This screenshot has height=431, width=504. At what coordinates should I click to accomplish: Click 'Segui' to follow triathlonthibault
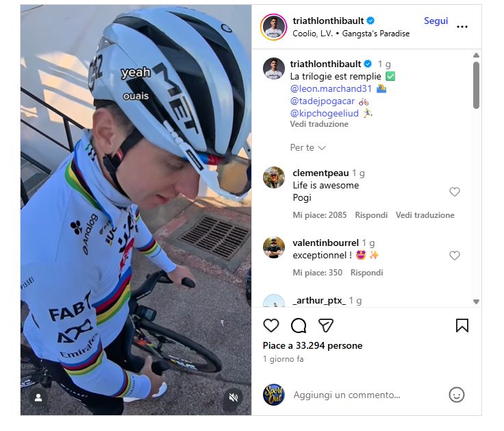click(x=436, y=21)
